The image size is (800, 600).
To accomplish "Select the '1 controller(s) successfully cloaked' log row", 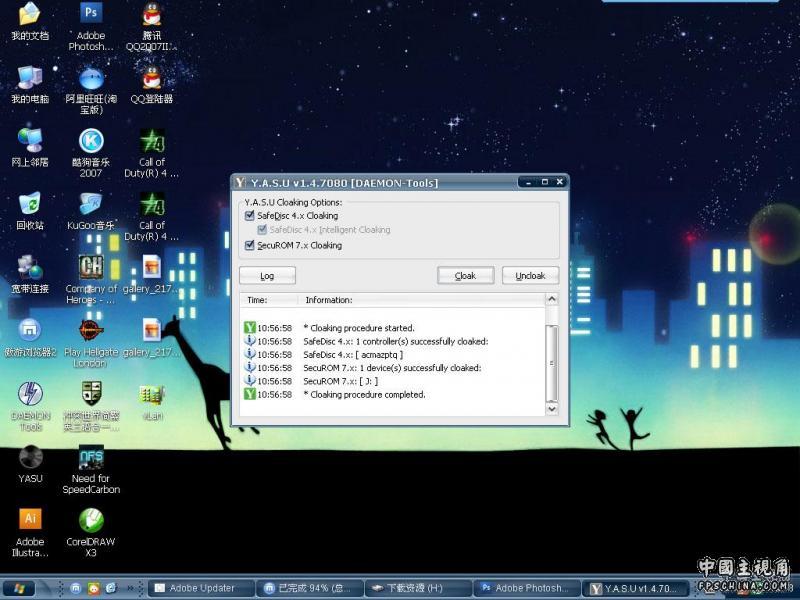I will 393,341.
